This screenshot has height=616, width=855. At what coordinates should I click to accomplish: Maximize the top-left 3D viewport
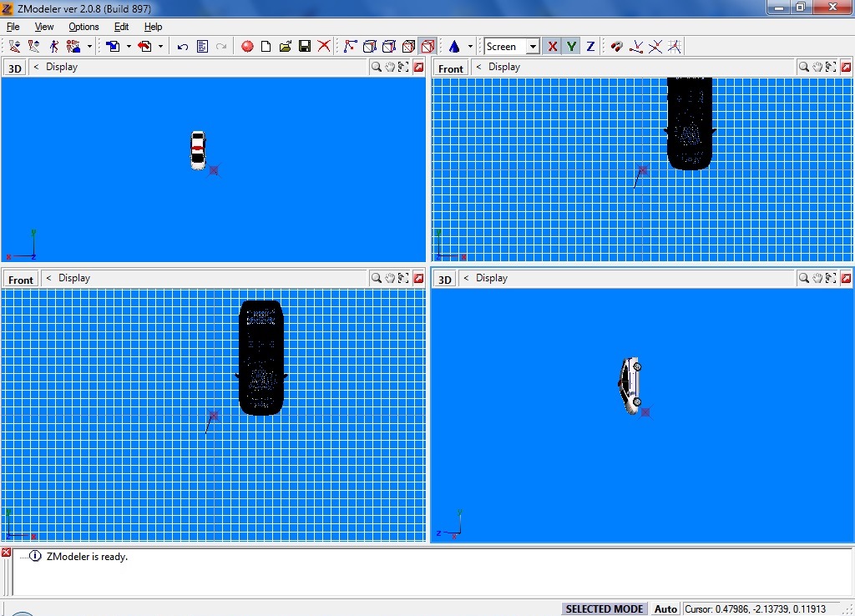point(418,67)
